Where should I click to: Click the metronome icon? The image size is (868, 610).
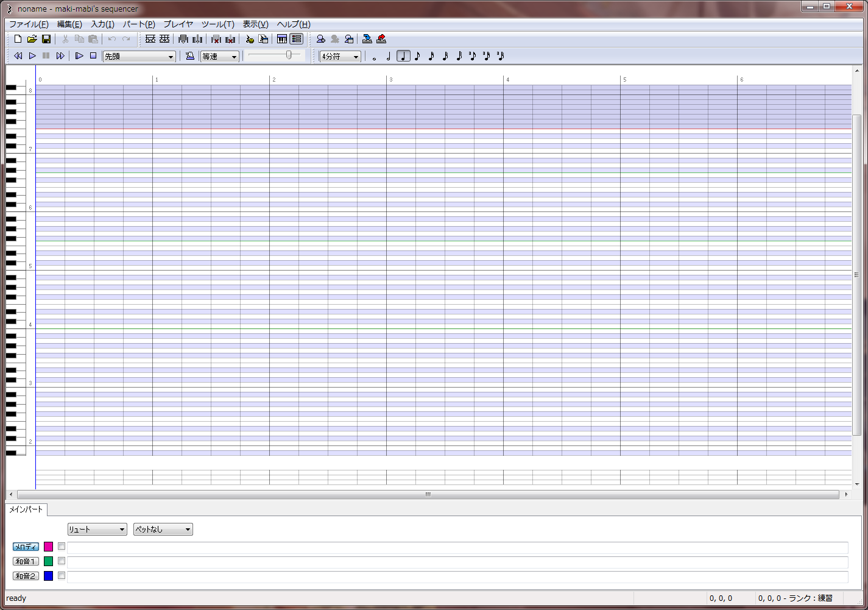coord(190,56)
